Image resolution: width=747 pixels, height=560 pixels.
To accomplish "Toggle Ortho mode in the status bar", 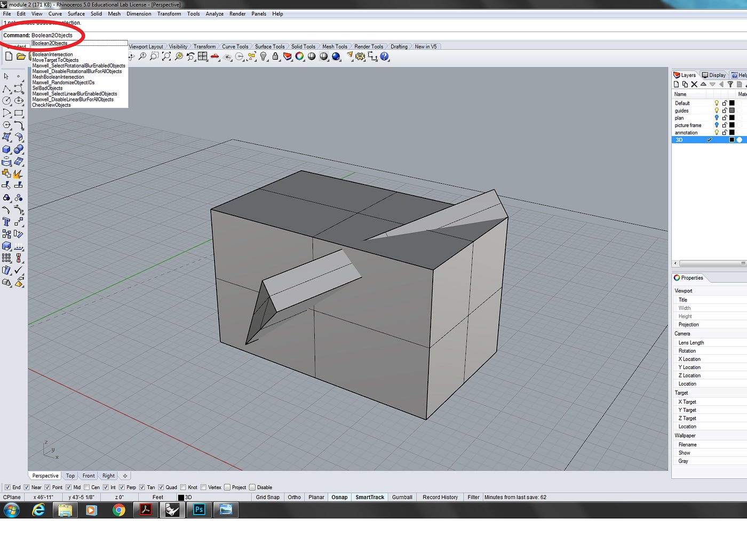I will [294, 497].
